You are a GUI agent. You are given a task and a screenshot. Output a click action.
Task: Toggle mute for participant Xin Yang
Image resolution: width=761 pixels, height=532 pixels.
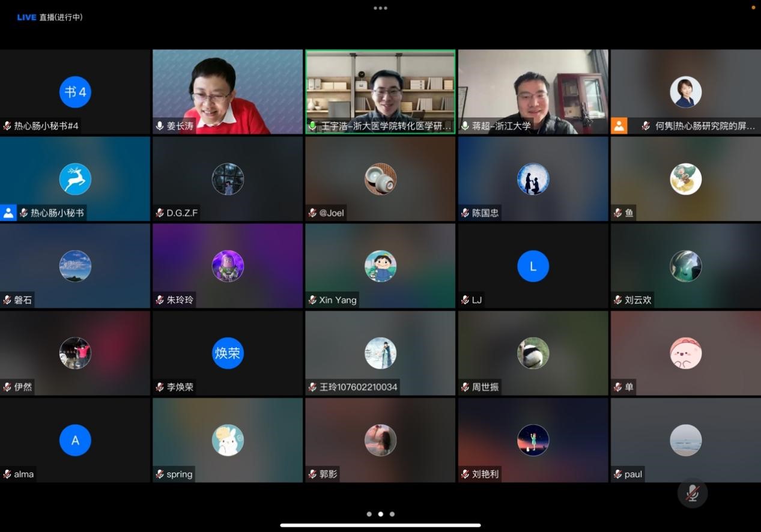pyautogui.click(x=312, y=300)
